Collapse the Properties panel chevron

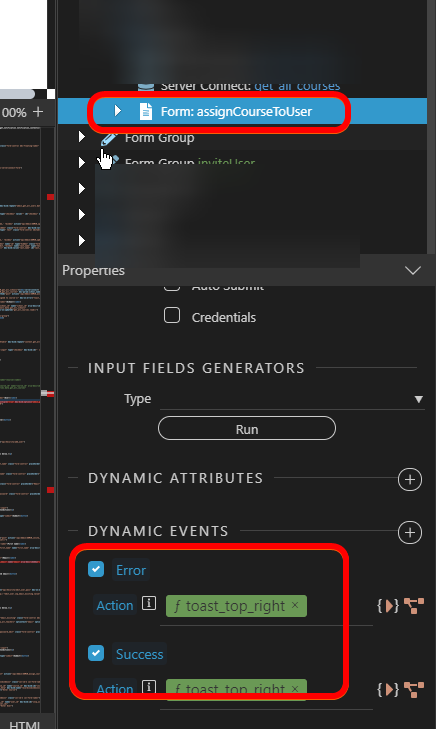click(x=413, y=270)
